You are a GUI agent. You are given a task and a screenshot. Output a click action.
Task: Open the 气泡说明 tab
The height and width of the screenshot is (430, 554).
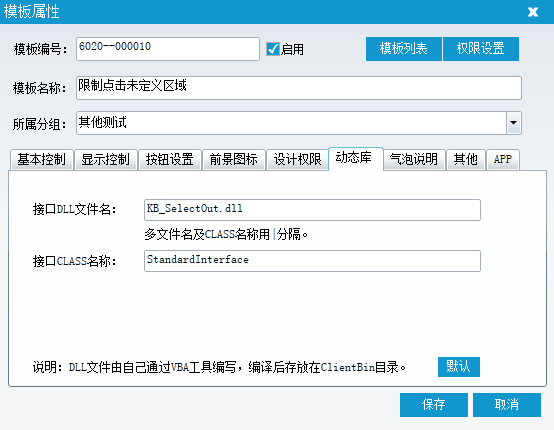(x=414, y=160)
